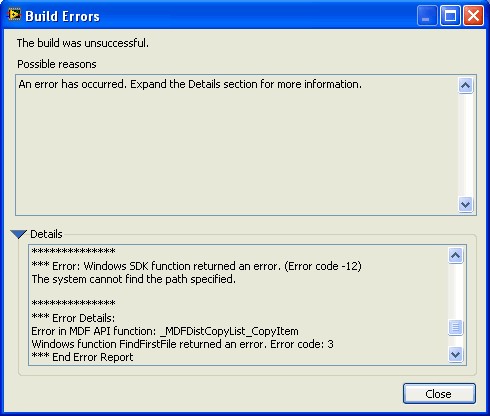This screenshot has width=490, height=416.
Task: Click the down arrow of the Details scrollbar
Action: (455, 354)
